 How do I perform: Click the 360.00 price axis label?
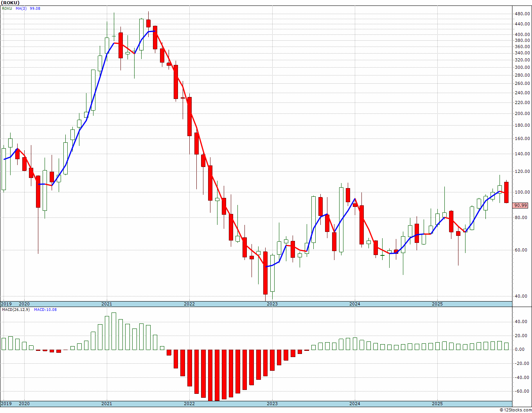[x=523, y=47]
